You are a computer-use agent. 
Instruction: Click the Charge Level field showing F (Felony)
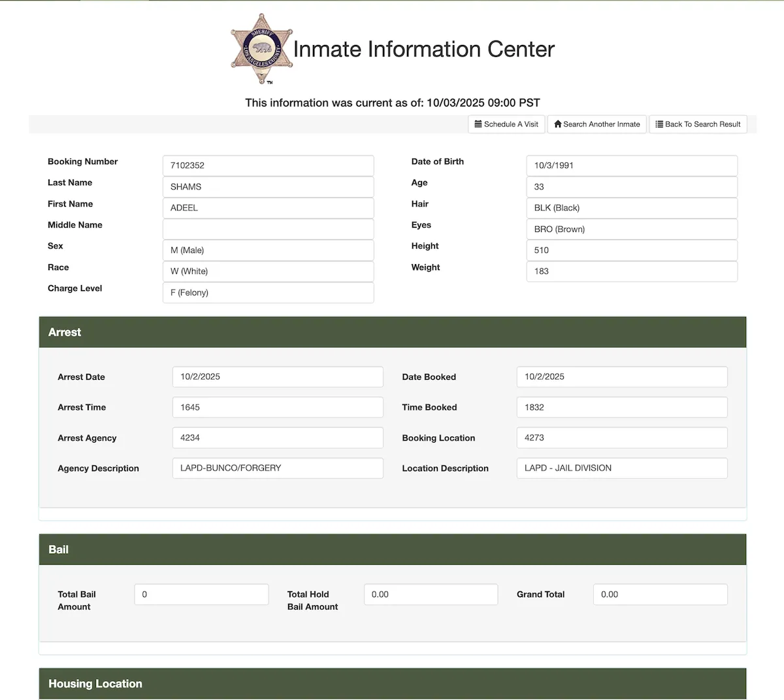pos(268,293)
